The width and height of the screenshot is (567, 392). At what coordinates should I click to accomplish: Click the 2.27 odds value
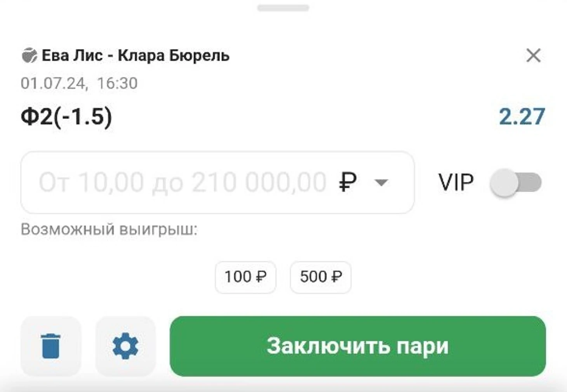coord(522,116)
